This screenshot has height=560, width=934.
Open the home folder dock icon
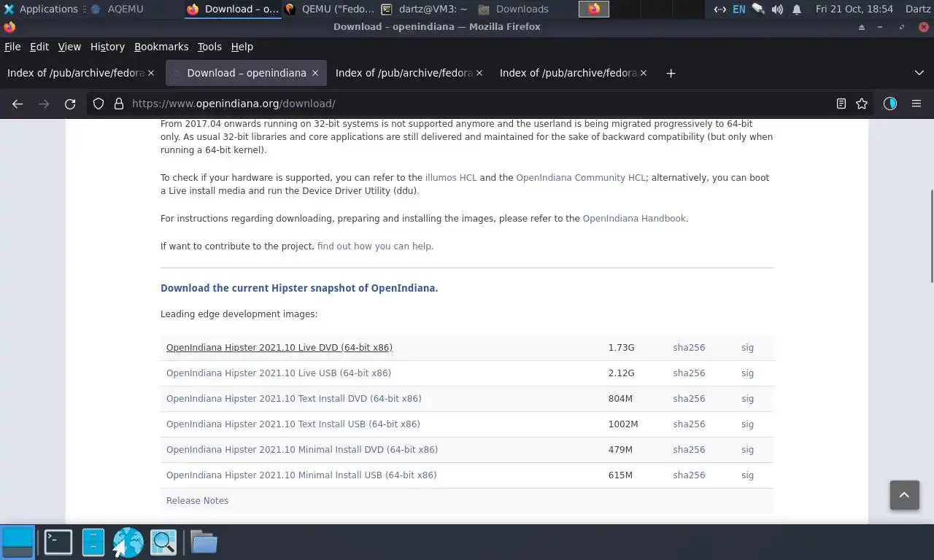[204, 542]
